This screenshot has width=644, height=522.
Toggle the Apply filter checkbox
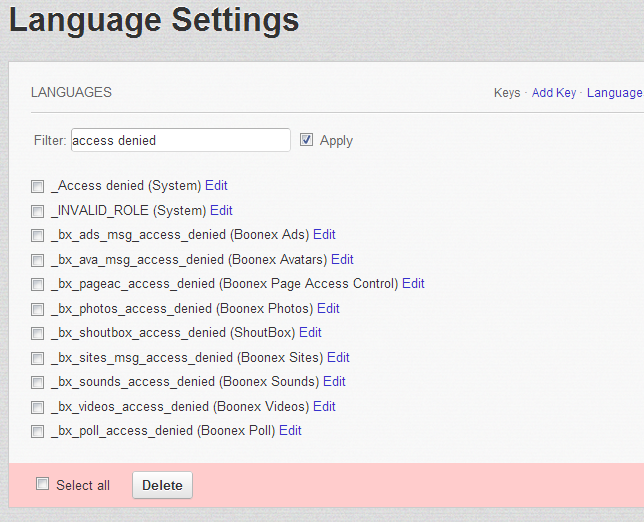coord(307,140)
